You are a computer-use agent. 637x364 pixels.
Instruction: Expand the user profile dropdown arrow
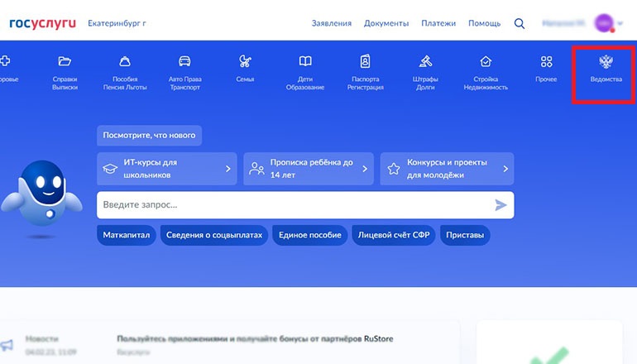621,24
